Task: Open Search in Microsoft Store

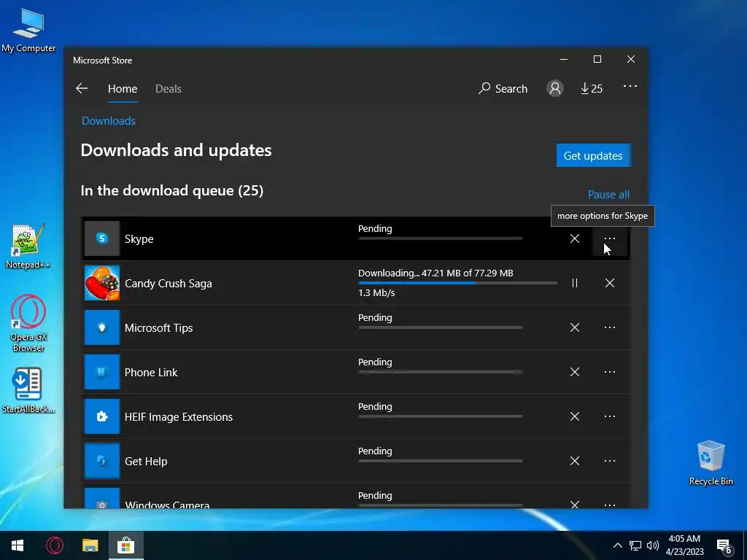Action: click(503, 88)
